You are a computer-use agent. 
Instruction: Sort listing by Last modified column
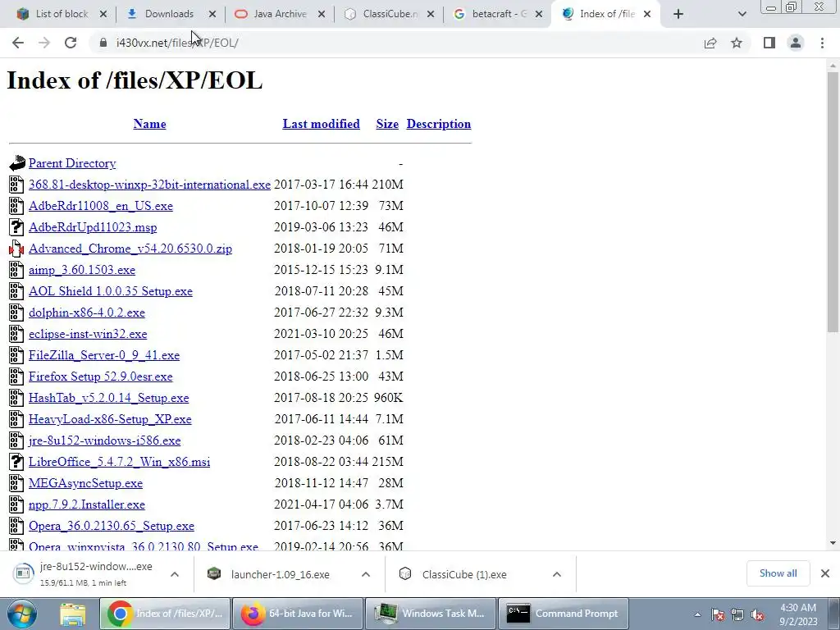click(x=321, y=124)
